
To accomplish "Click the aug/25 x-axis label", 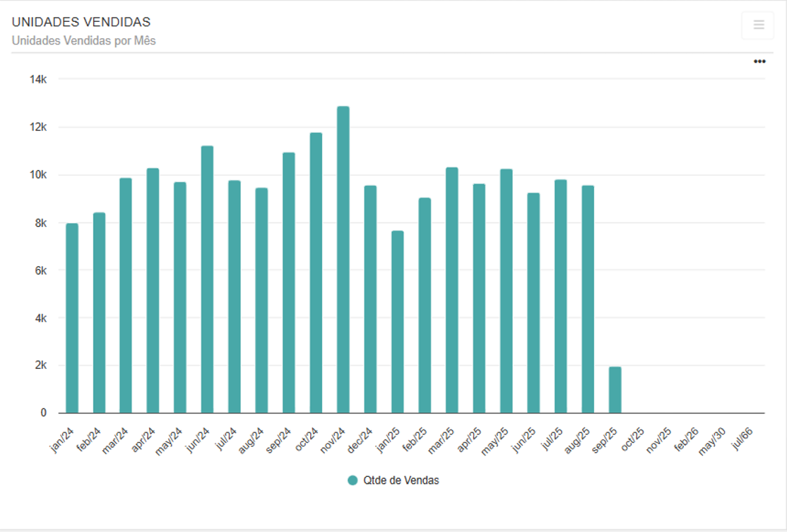I will (576, 440).
